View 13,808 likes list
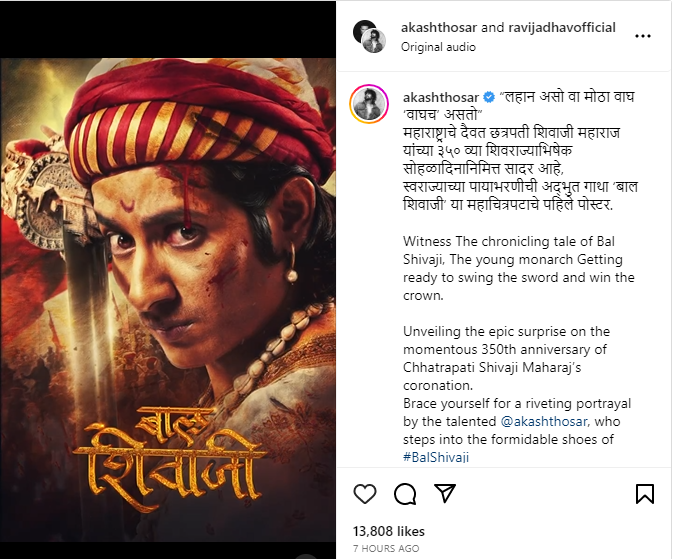 click(x=389, y=531)
